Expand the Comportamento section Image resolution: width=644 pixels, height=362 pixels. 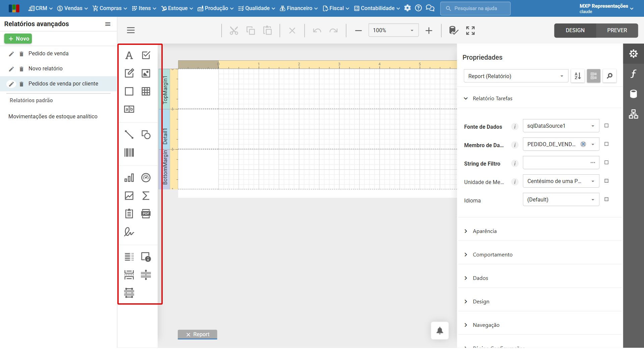point(492,255)
